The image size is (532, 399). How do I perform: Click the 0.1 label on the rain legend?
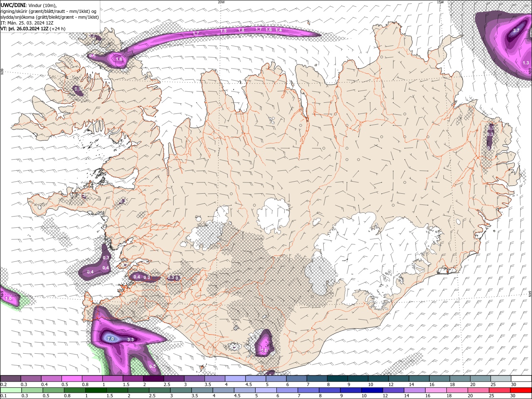[3, 396]
